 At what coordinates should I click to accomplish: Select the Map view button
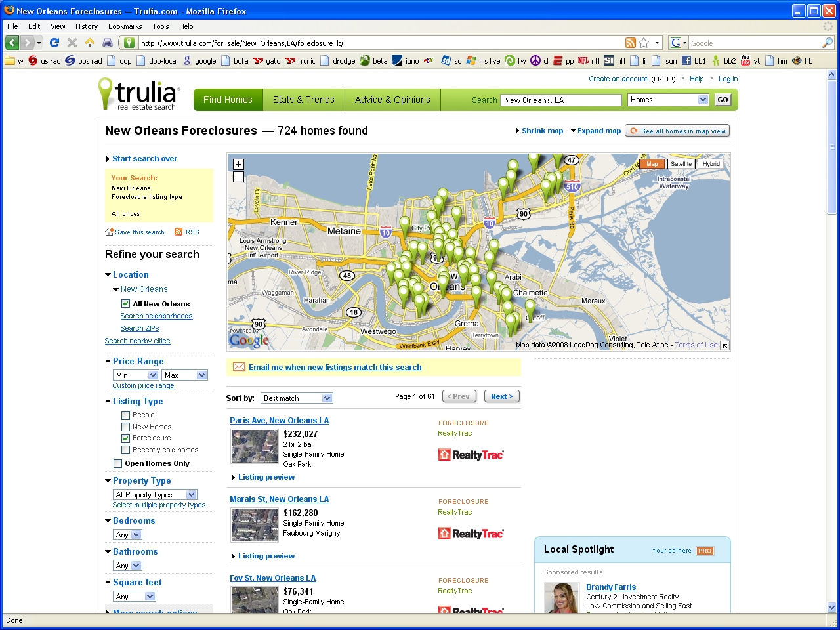click(652, 164)
